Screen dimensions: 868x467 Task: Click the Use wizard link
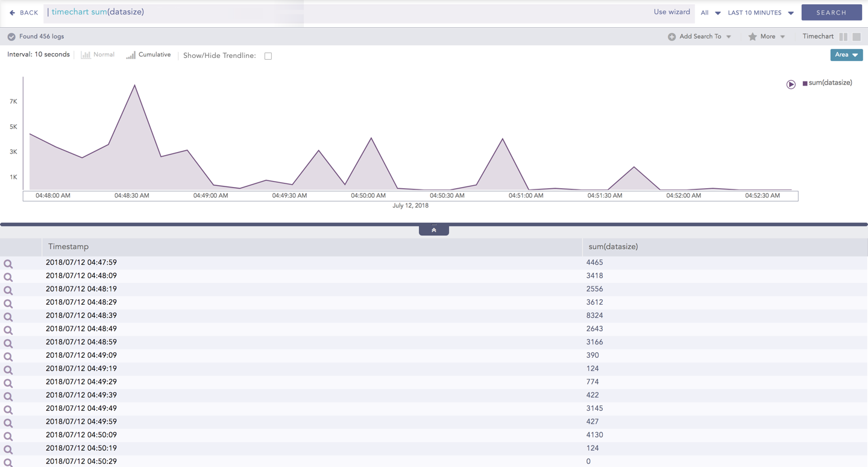(x=671, y=12)
